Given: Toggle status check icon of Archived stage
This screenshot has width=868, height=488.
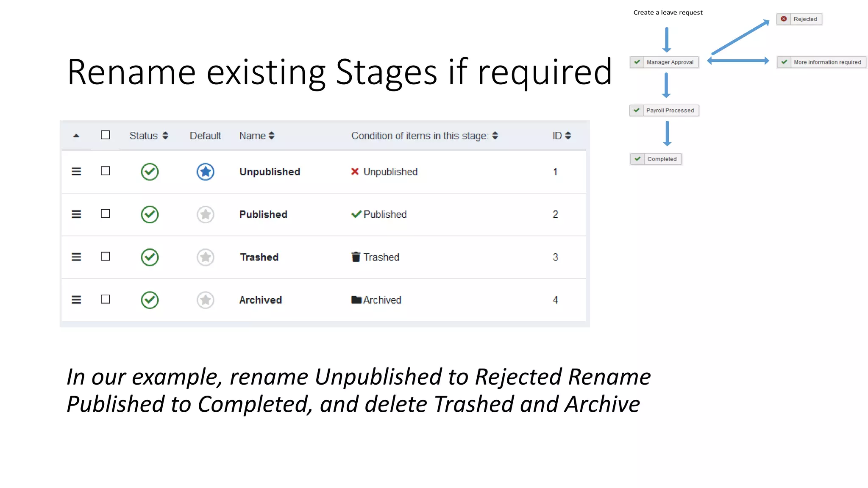Looking at the screenshot, I should (150, 300).
